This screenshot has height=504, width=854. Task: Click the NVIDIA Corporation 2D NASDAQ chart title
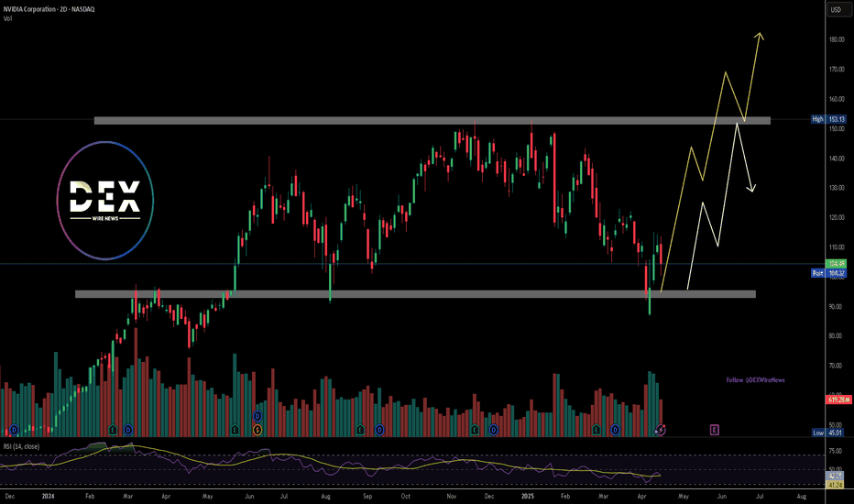click(x=49, y=9)
